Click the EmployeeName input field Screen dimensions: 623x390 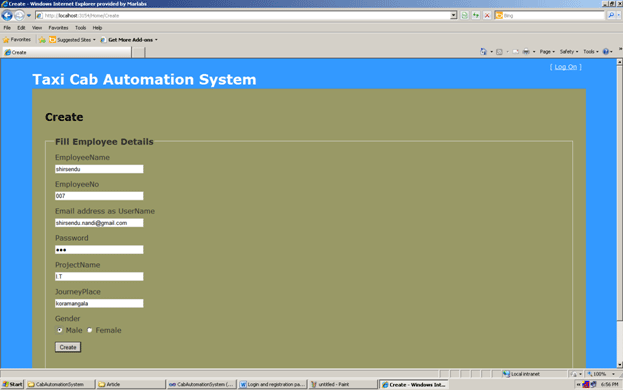(x=99, y=169)
